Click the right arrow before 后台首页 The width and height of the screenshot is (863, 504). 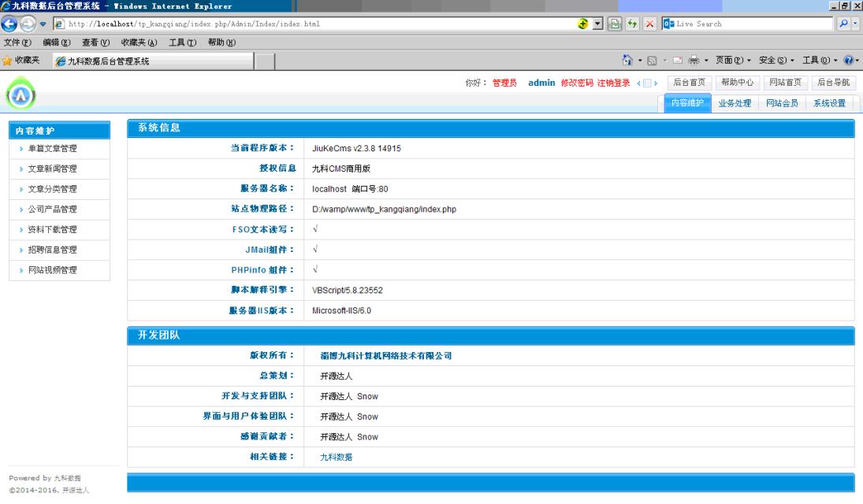pyautogui.click(x=656, y=83)
